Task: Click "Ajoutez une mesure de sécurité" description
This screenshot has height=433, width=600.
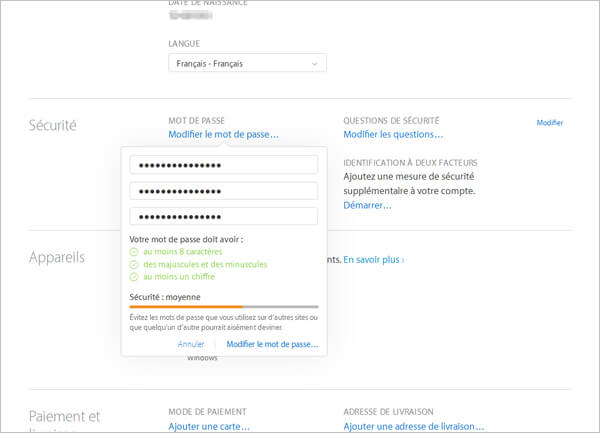Action: [x=409, y=184]
